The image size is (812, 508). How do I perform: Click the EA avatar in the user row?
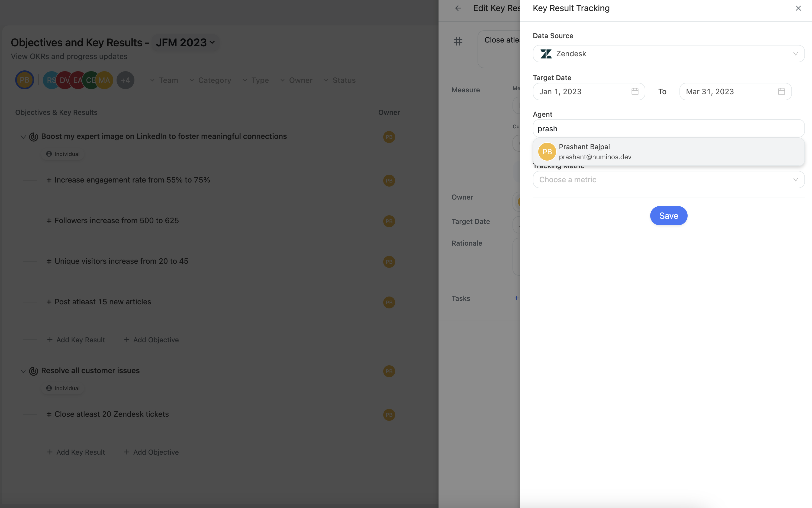click(x=77, y=80)
